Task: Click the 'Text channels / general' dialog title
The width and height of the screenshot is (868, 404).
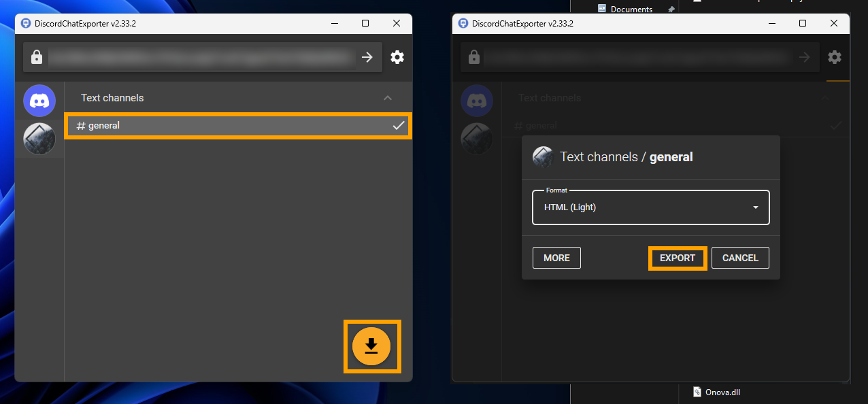Action: (x=627, y=157)
